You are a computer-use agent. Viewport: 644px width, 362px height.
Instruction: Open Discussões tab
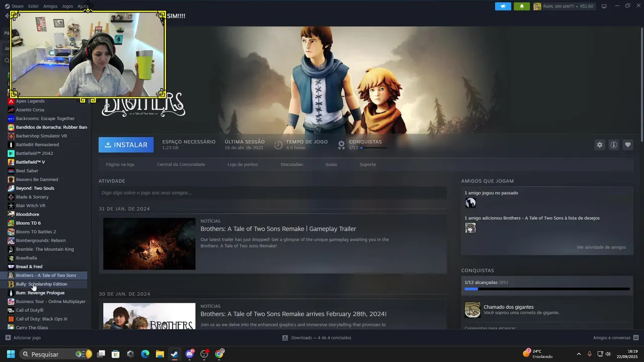point(292,164)
